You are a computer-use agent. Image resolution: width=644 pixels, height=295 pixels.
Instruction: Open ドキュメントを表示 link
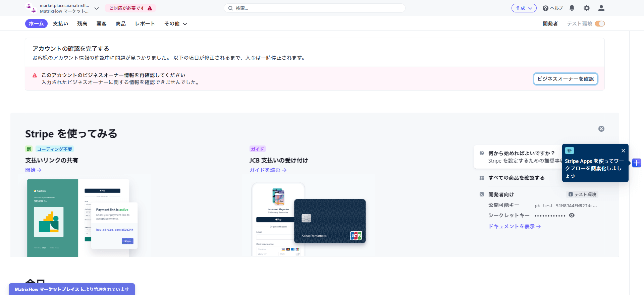(515, 226)
